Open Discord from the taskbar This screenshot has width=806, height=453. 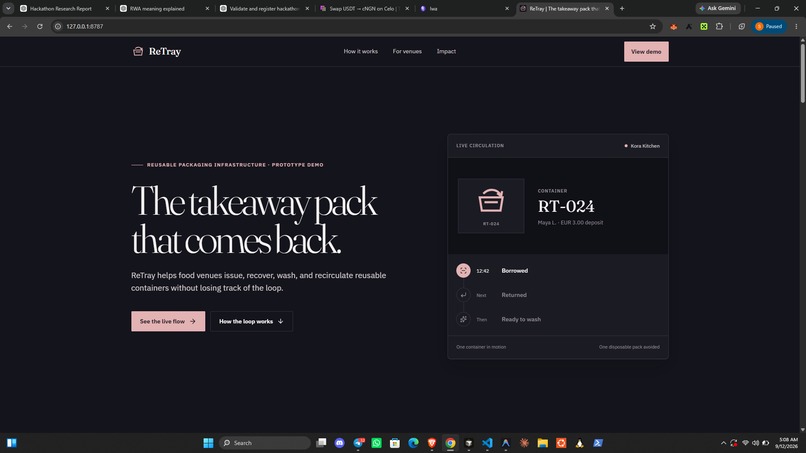pos(339,443)
